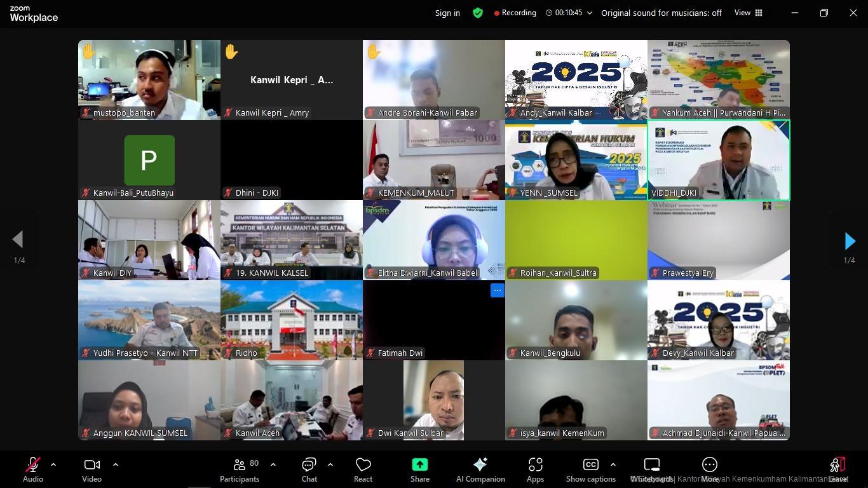The width and height of the screenshot is (868, 488).
Task: Toggle Show captions
Action: pyautogui.click(x=590, y=470)
